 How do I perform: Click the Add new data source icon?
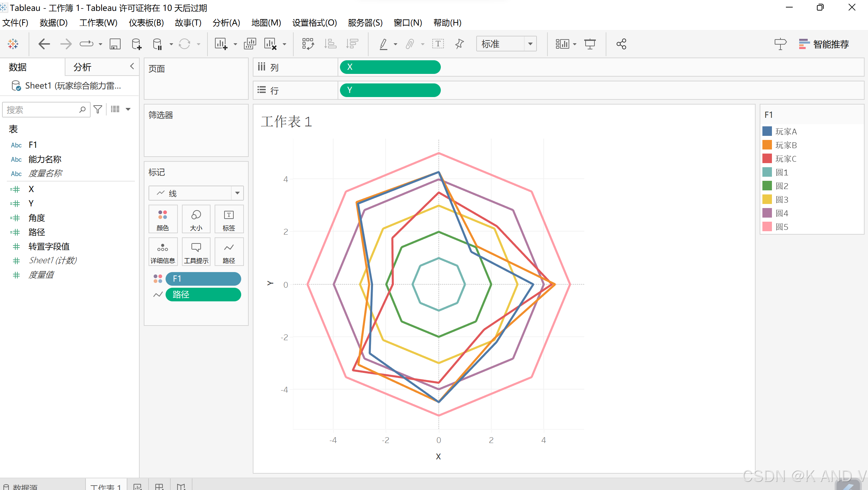[136, 44]
